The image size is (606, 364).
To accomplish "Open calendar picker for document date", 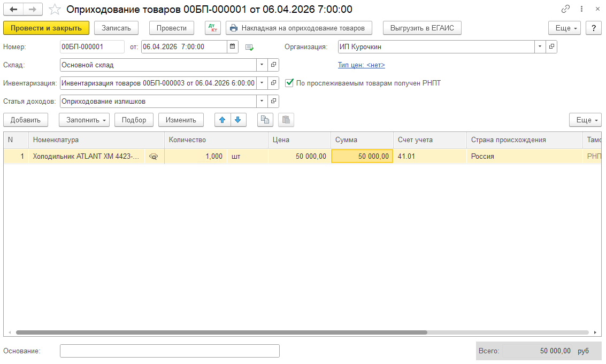I will 233,47.
